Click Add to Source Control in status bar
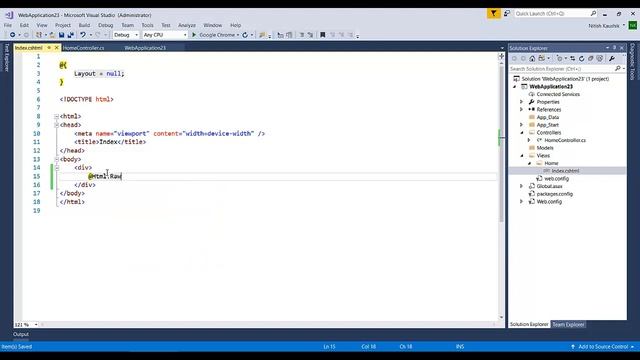The height and width of the screenshot is (360, 640). 603,347
